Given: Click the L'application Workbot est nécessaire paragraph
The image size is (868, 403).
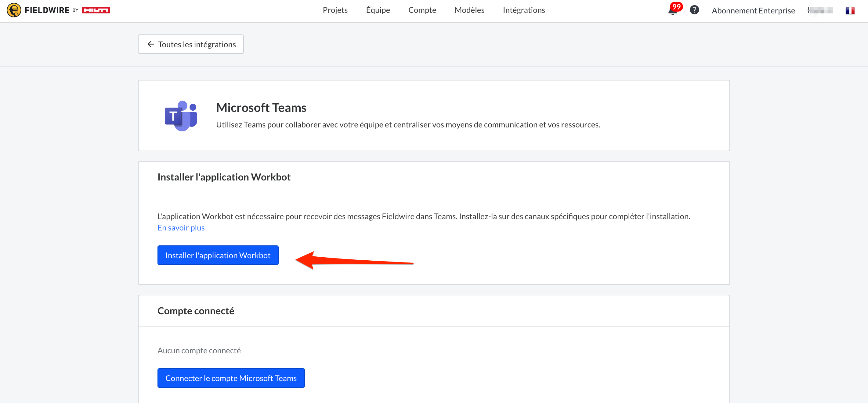Looking at the screenshot, I should (424, 216).
